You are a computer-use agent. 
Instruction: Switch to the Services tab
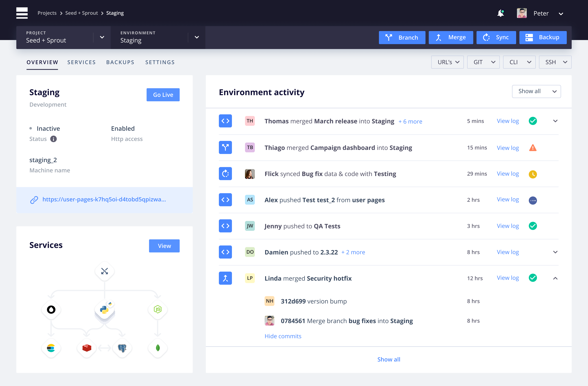(x=81, y=62)
